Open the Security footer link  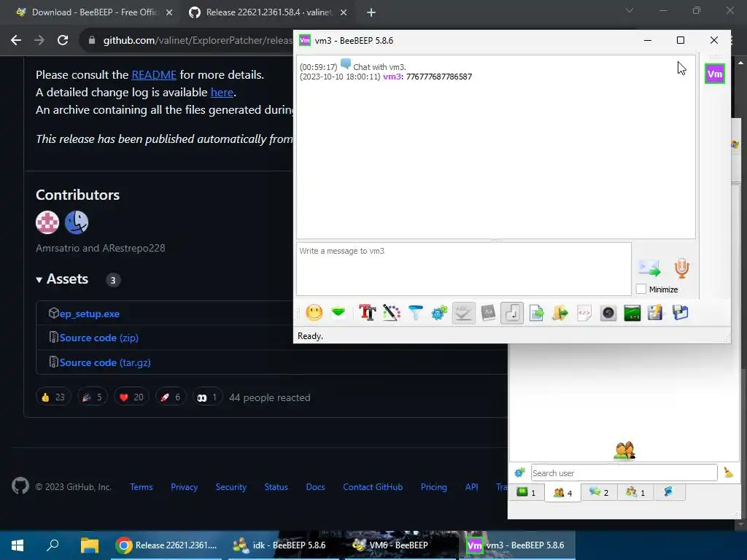(231, 486)
